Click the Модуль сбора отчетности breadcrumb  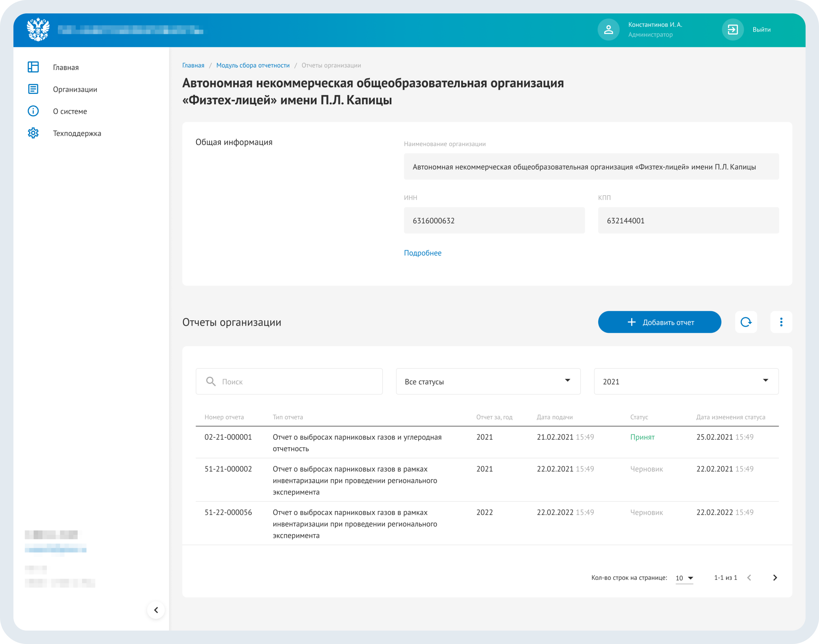(x=253, y=65)
